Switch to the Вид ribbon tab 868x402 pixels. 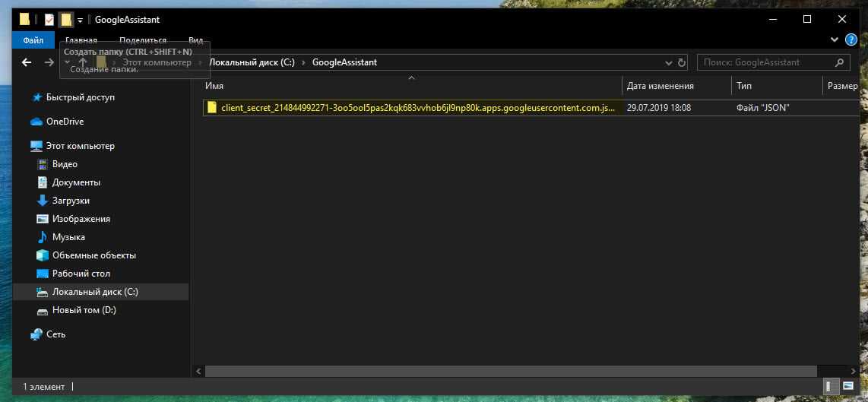click(195, 40)
